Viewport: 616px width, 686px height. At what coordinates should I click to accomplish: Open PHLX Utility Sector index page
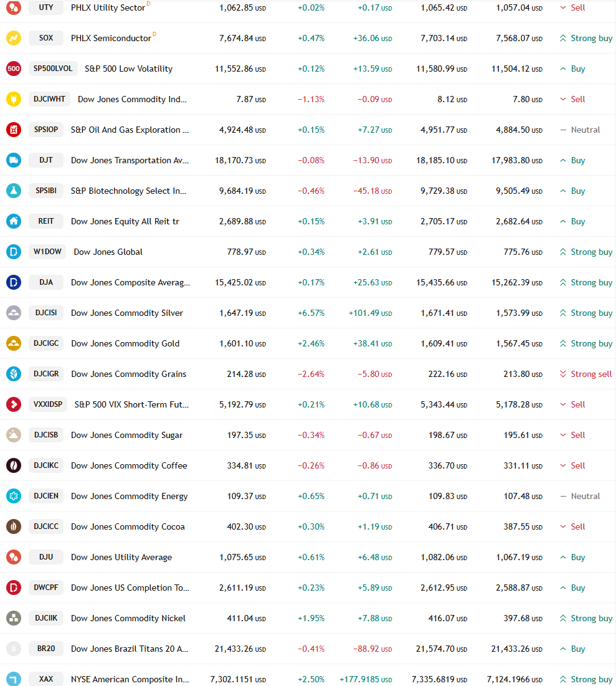click(x=108, y=8)
